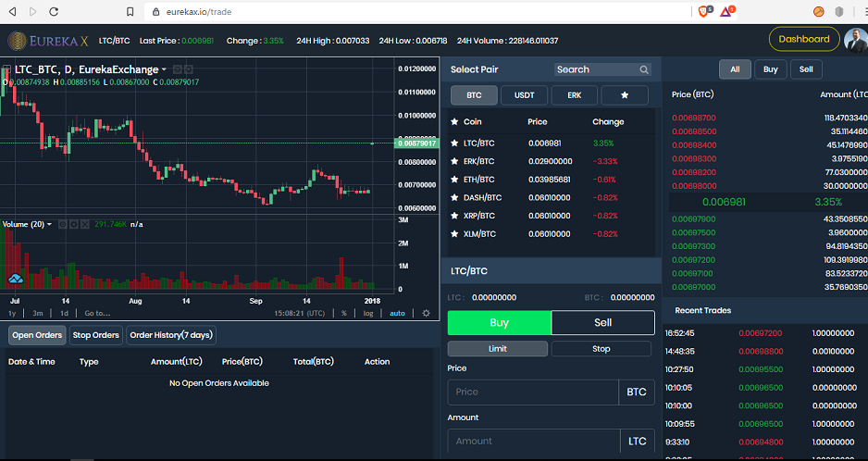The width and height of the screenshot is (868, 461).
Task: Click buy price 0.00697900 in order book
Action: click(x=694, y=219)
